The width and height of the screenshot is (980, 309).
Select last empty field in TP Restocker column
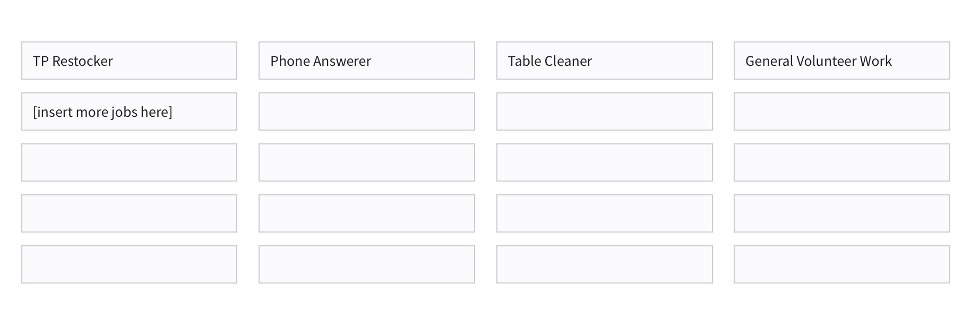click(129, 264)
